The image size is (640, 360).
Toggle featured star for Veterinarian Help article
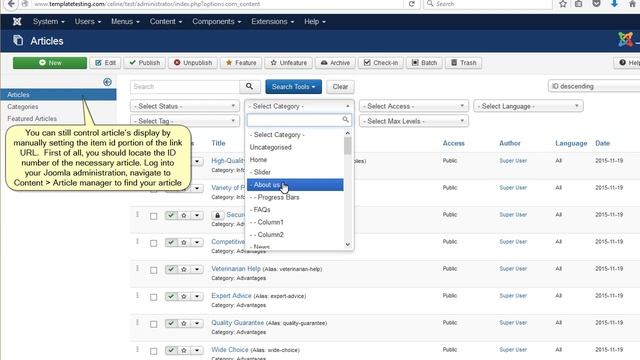point(184,269)
